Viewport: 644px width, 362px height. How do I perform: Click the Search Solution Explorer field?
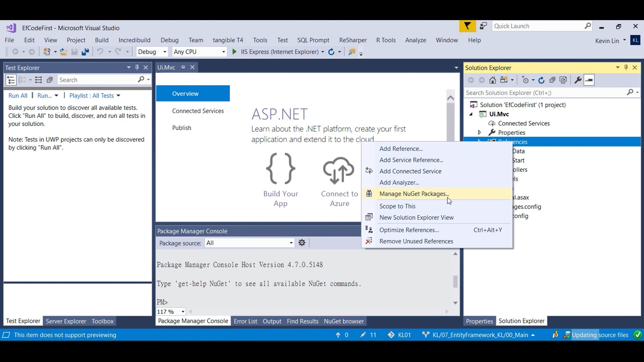pos(543,93)
